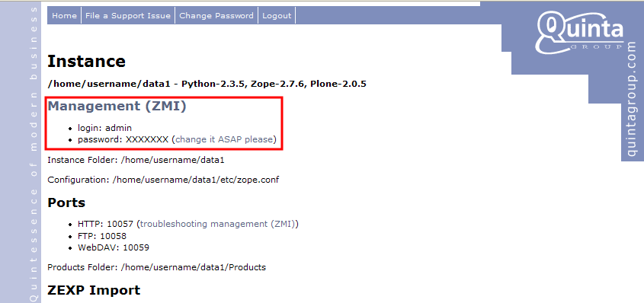Click the WebDAV: 10059 port entry
This screenshot has width=644, height=303.
point(114,247)
